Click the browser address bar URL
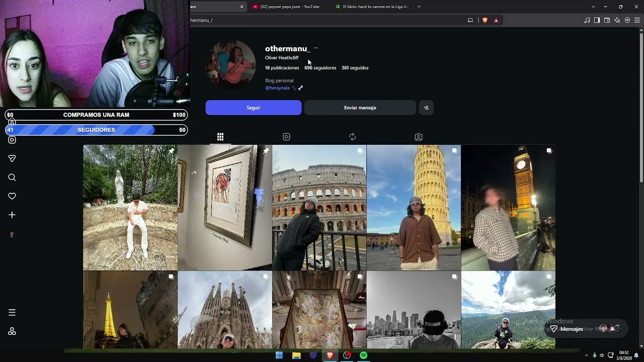This screenshot has height=362, width=644. pyautogui.click(x=327, y=20)
